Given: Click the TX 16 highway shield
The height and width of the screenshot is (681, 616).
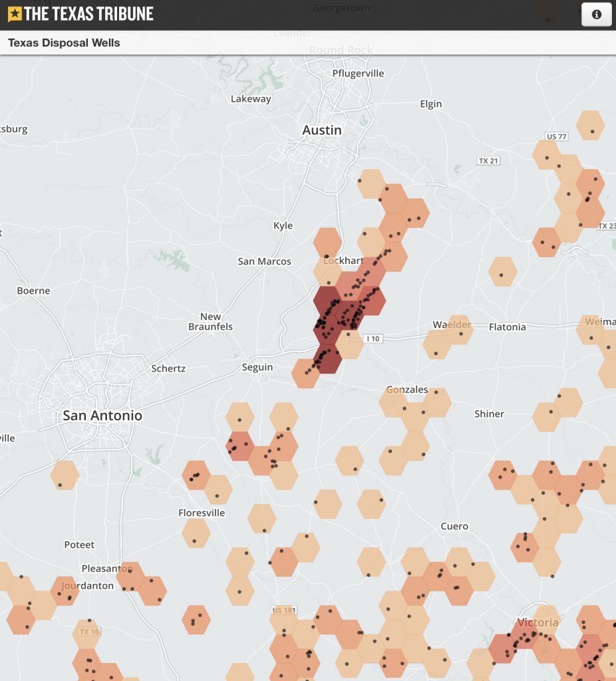Looking at the screenshot, I should click(88, 632).
